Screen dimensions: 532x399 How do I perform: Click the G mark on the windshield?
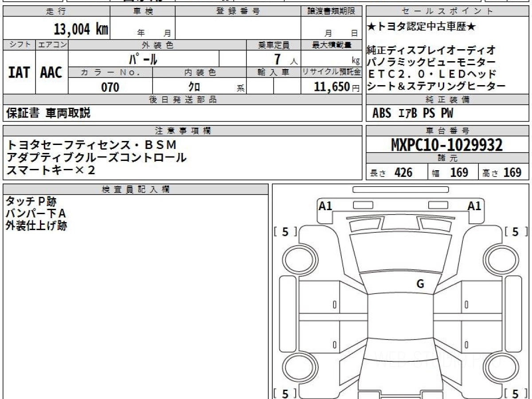coord(420,284)
